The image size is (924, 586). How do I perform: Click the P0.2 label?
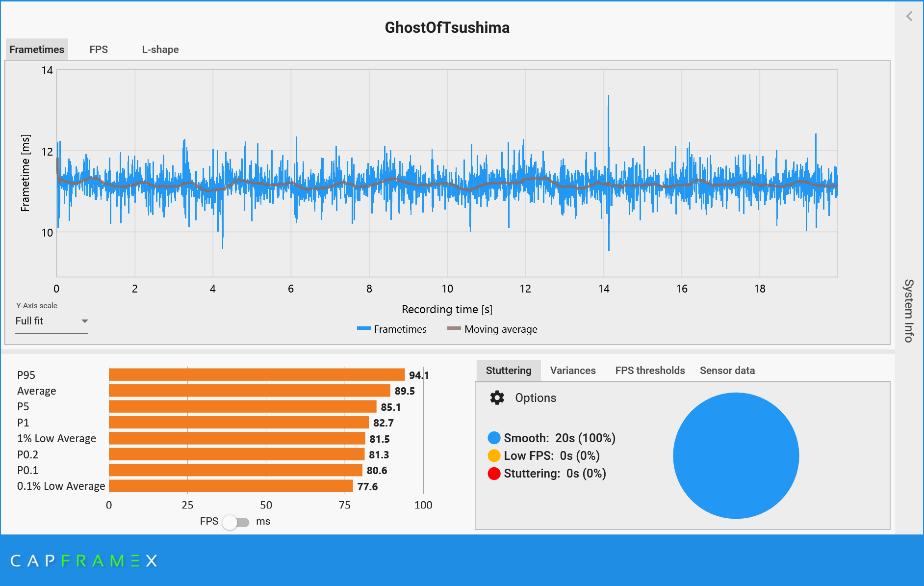point(27,454)
